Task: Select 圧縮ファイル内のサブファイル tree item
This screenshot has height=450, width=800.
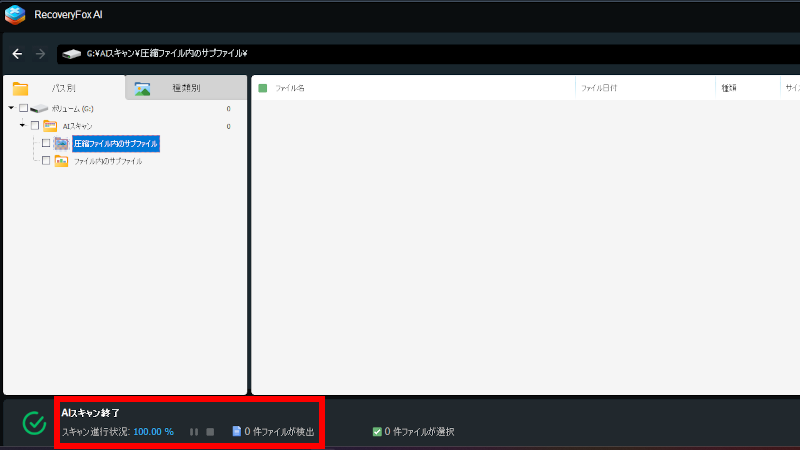Action: coord(116,144)
